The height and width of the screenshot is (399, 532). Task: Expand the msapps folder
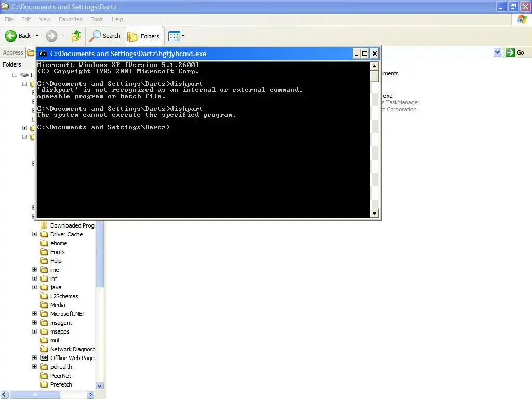pyautogui.click(x=34, y=331)
